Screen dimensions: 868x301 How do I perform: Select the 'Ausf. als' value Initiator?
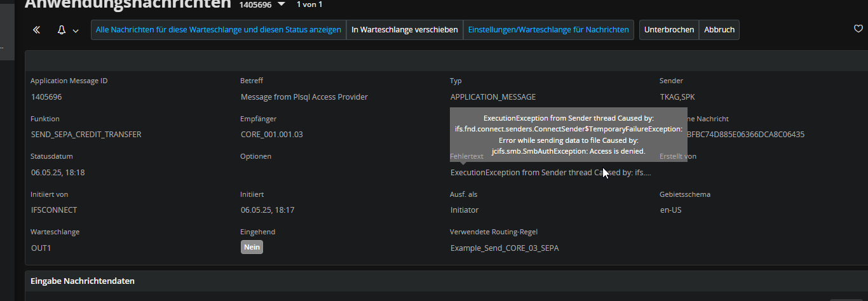465,210
